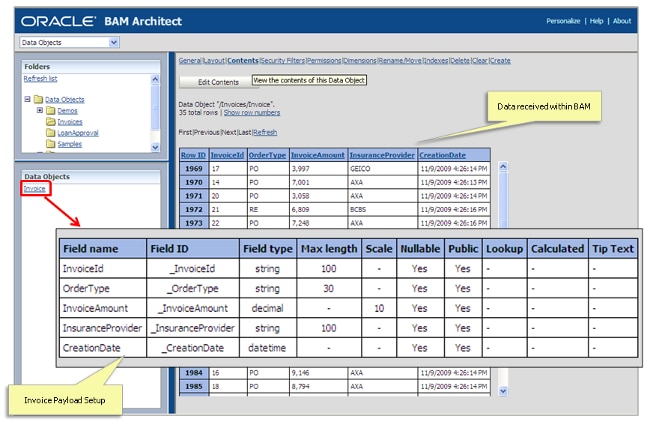Switch to the Security Filters tab
This screenshot has width=650, height=425.
point(283,61)
